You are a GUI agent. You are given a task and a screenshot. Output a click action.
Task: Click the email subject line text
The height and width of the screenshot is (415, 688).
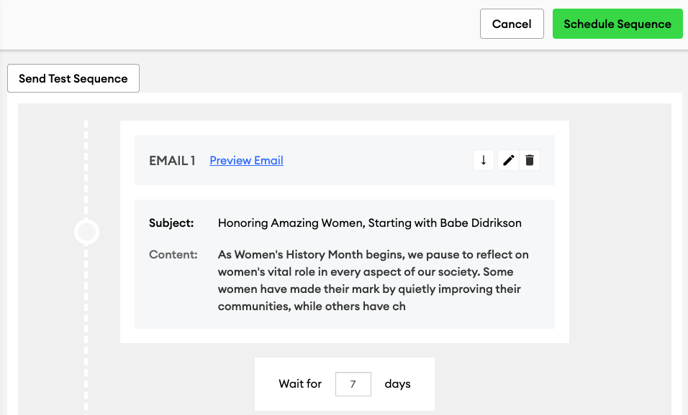tap(369, 223)
